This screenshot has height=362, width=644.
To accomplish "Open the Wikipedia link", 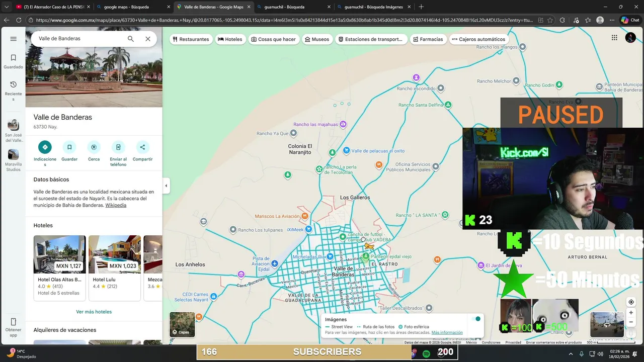I will coord(116,205).
